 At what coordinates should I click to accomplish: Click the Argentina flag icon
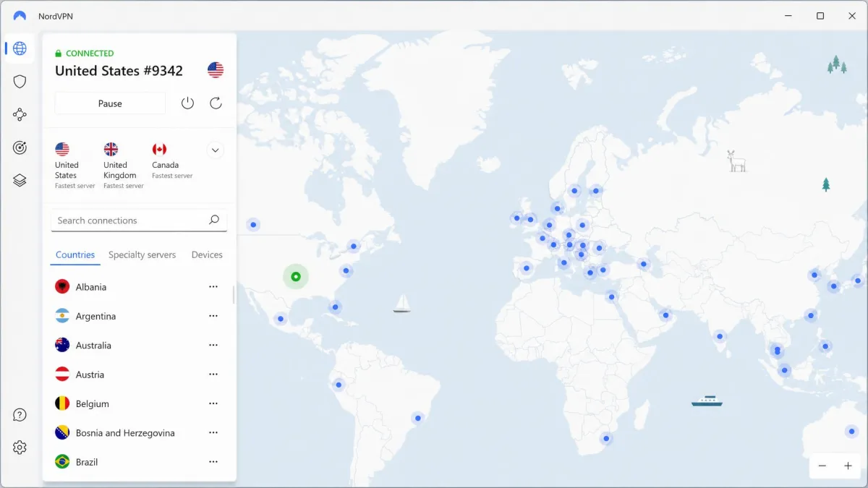(62, 316)
